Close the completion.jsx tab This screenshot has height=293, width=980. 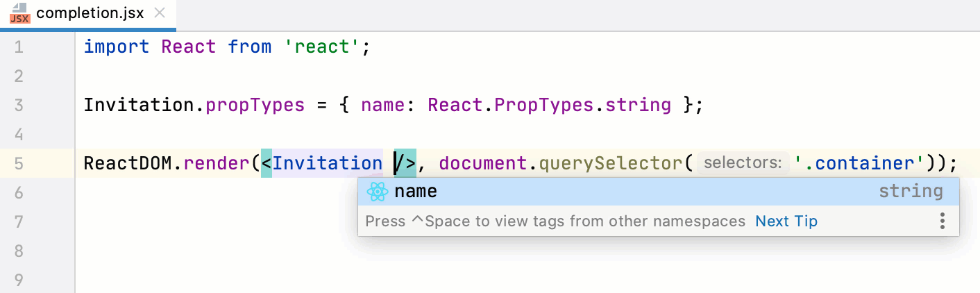point(160,13)
